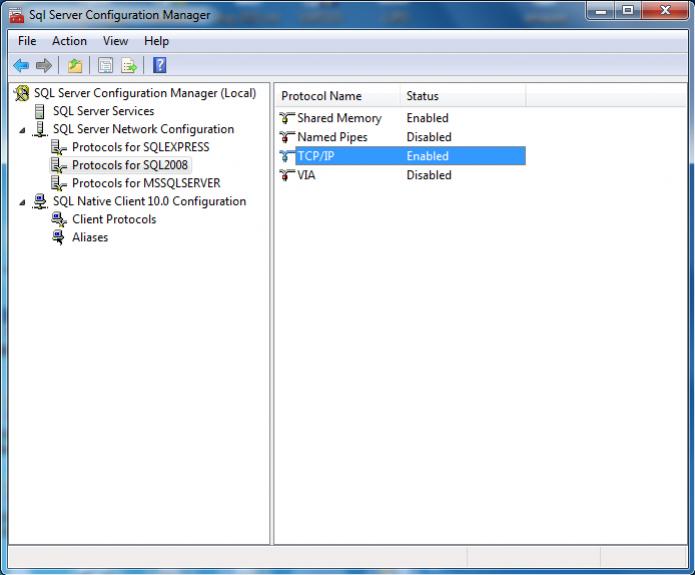Sort by Protocol Name column header
The height and width of the screenshot is (575, 695).
pyautogui.click(x=338, y=96)
